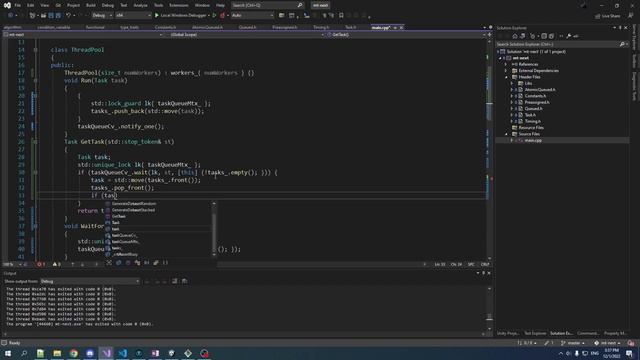Click the toolbar bookmark icon
Screen dimensions: 640x360
click(341, 16)
